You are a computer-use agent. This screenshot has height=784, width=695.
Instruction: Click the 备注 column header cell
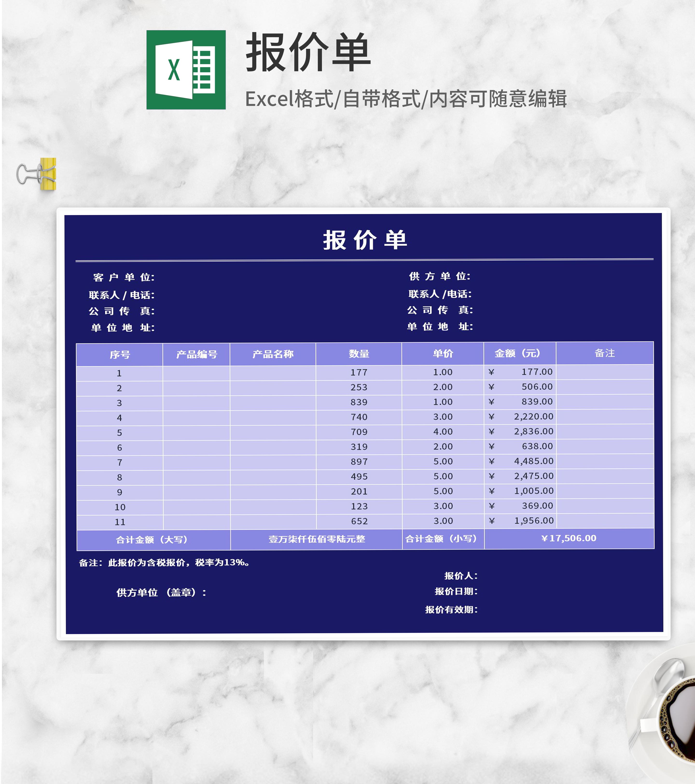coord(605,353)
